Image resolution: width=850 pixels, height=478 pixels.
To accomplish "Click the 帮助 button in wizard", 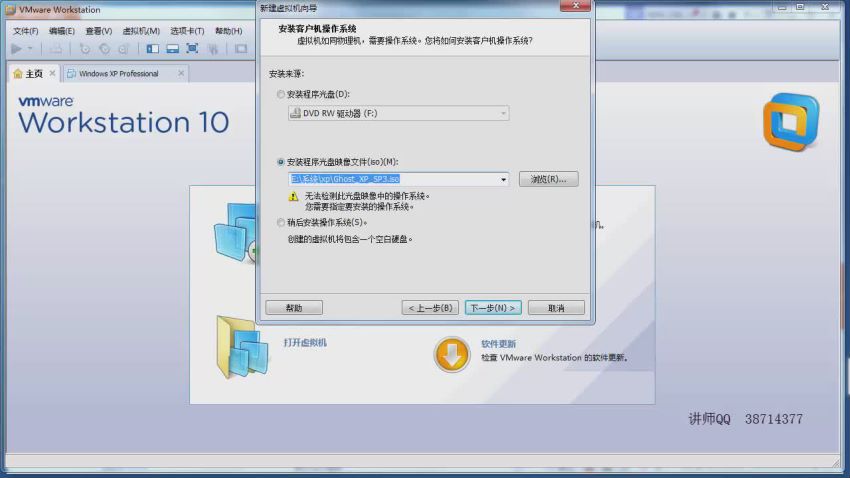I will click(294, 308).
